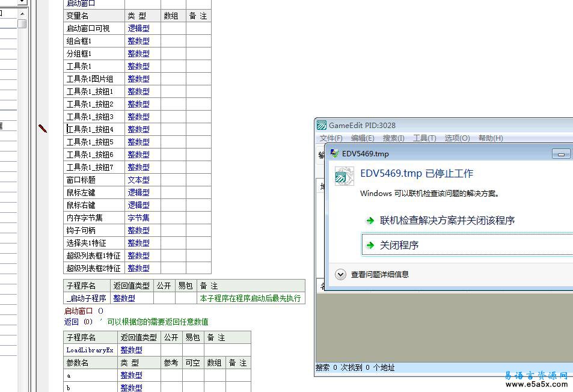The image size is (573, 392).
Task: Click parameter b row
Action: 157,387
